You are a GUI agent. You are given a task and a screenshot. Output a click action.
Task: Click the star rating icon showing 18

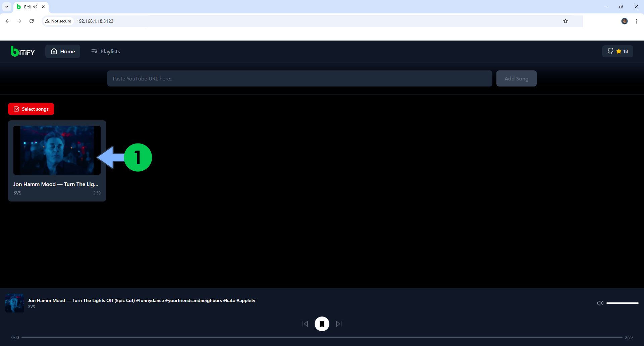(x=619, y=51)
